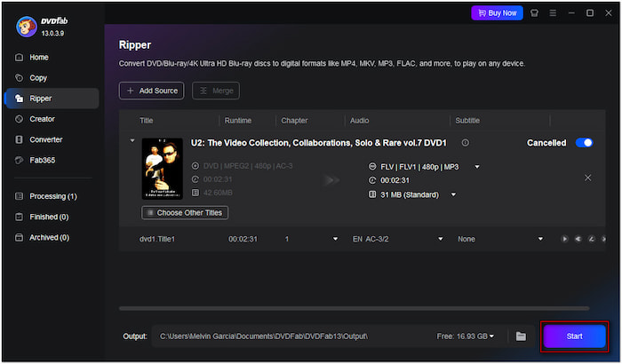The height and width of the screenshot is (364, 622).
Task: Preview dvd1.Title1 with play icon
Action: coord(564,239)
